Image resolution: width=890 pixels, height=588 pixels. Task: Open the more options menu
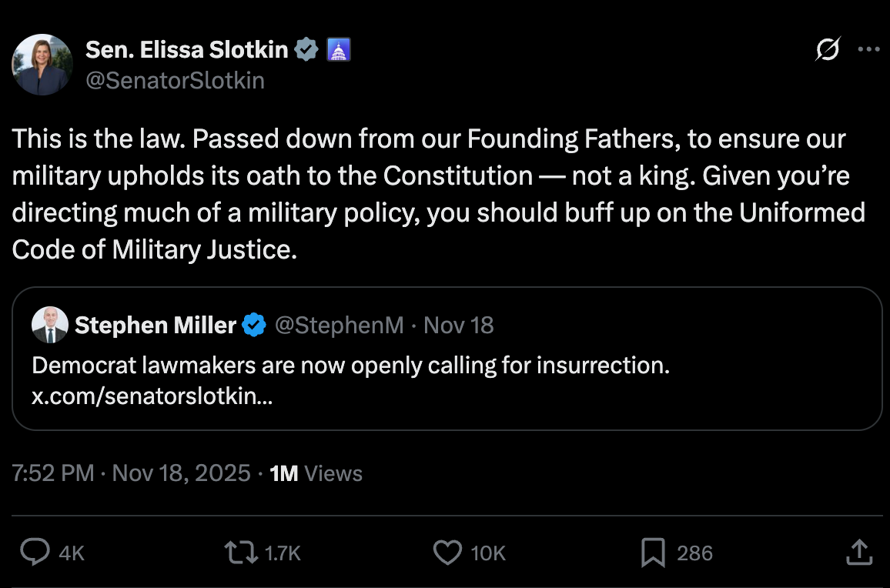[869, 48]
